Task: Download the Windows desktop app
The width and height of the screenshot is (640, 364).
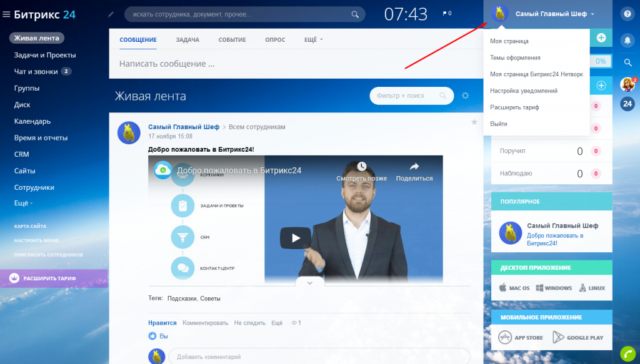Action: [554, 288]
